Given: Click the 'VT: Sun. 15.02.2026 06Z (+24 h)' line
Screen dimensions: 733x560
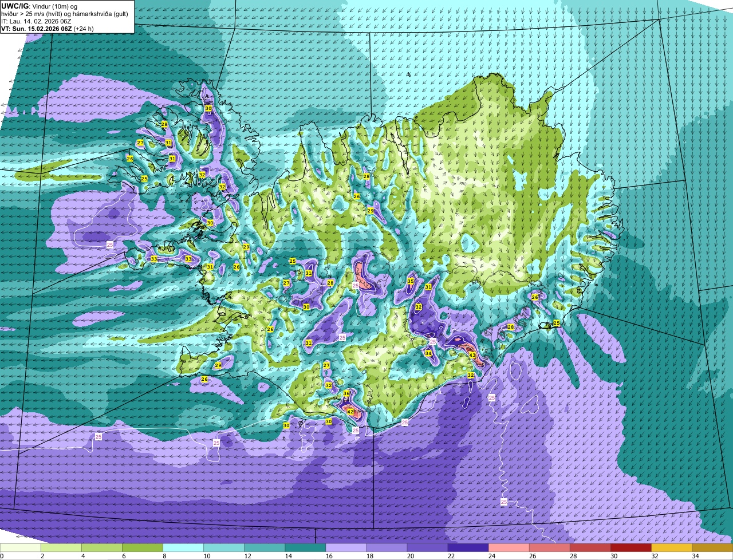Looking at the screenshot, I should coord(48,28).
